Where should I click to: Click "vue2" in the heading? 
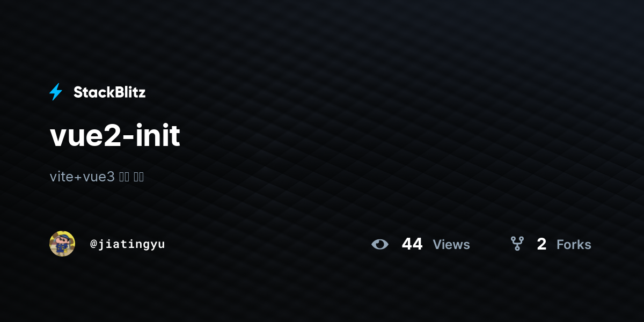85,137
